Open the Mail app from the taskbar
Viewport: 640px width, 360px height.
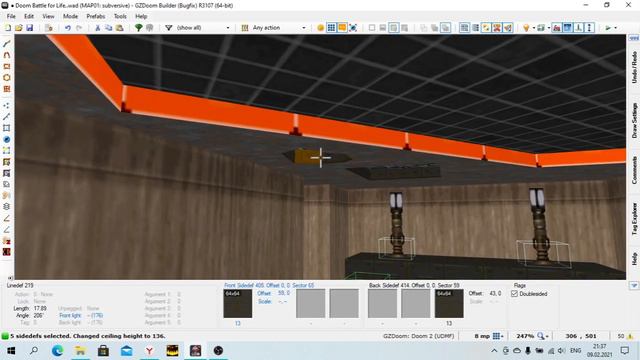coord(127,351)
